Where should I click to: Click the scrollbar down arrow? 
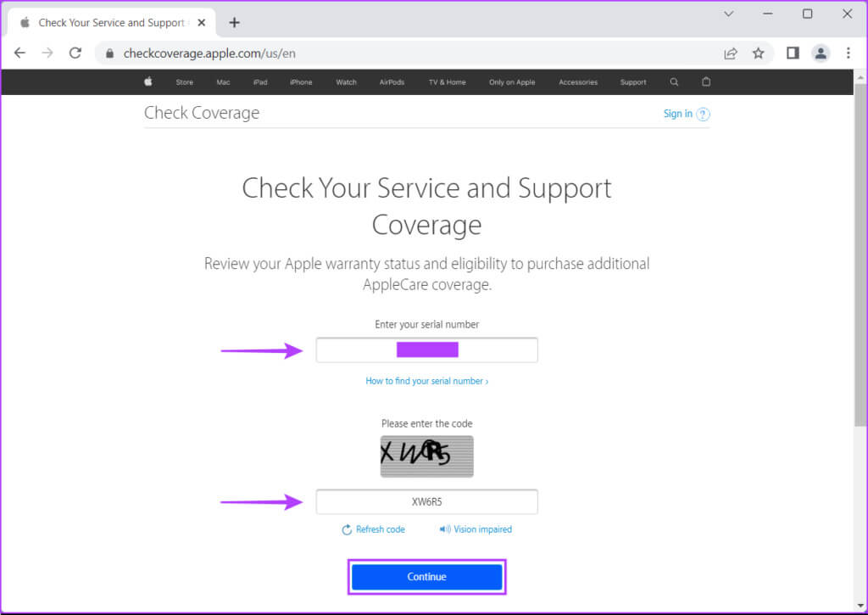(x=860, y=606)
